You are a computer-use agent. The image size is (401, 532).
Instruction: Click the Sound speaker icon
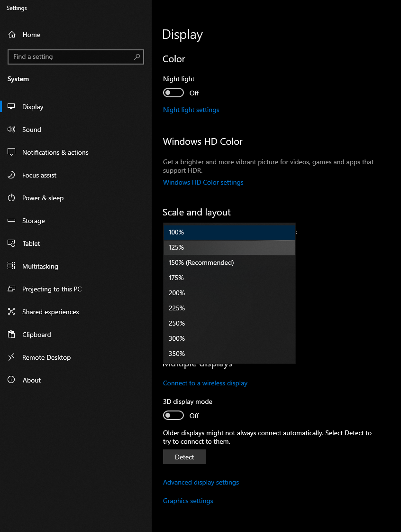[x=12, y=130]
